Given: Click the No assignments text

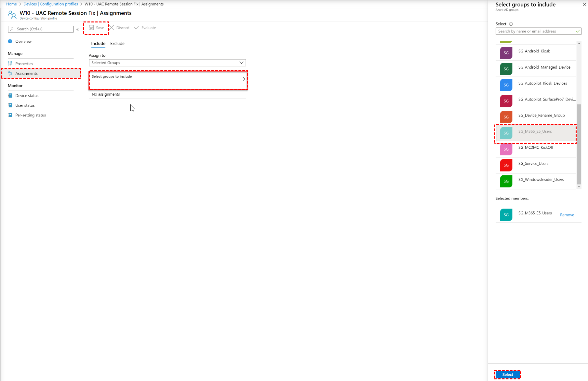Looking at the screenshot, I should 106,94.
